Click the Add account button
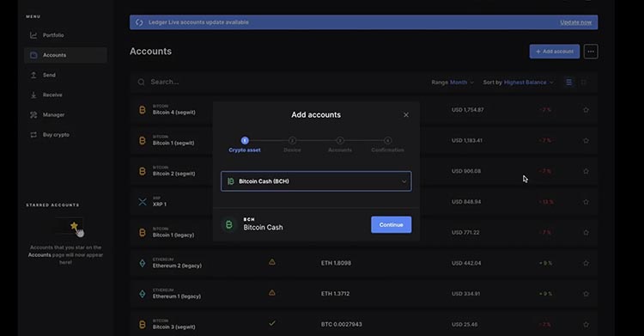 click(555, 52)
